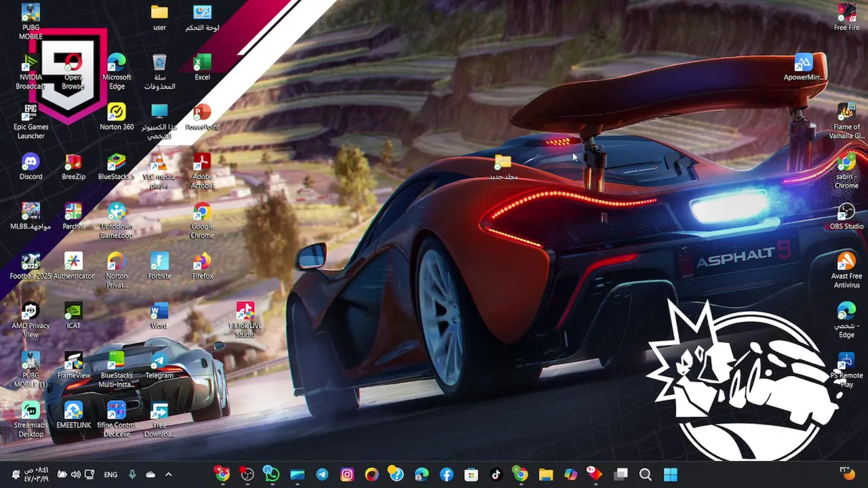Open the PUBG MOBILE desktop shortcut

click(31, 21)
